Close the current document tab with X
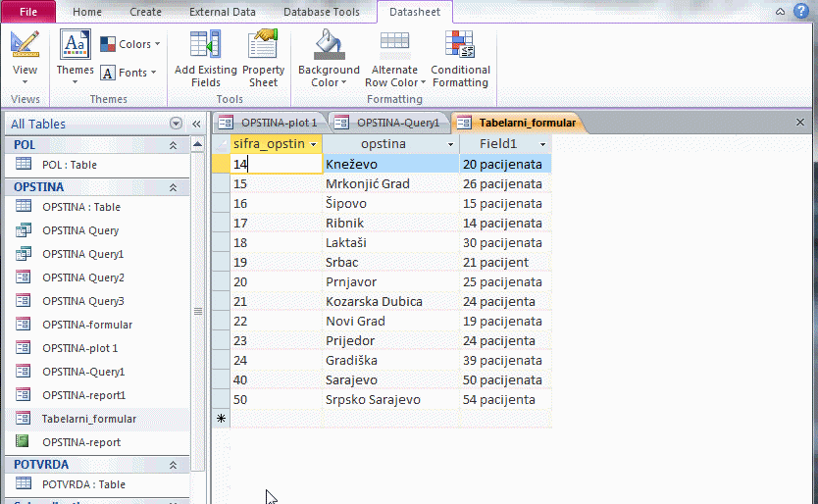The image size is (818, 504). [x=800, y=123]
